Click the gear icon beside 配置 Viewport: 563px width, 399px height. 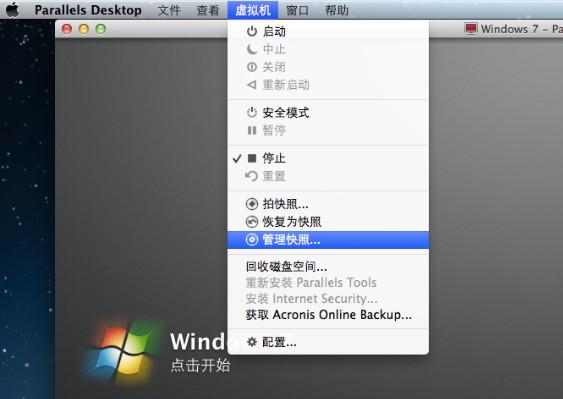(x=252, y=342)
